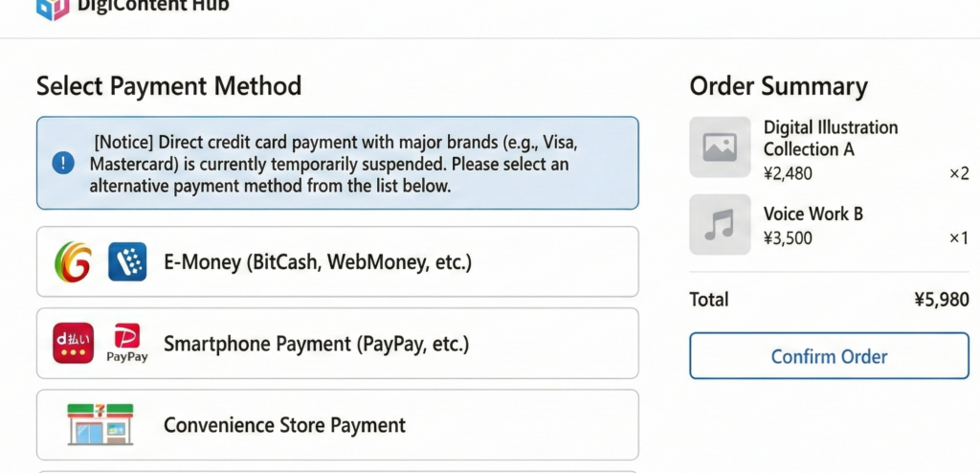Click the blue exclamation notice icon
This screenshot has height=473, width=980.
coord(63,164)
